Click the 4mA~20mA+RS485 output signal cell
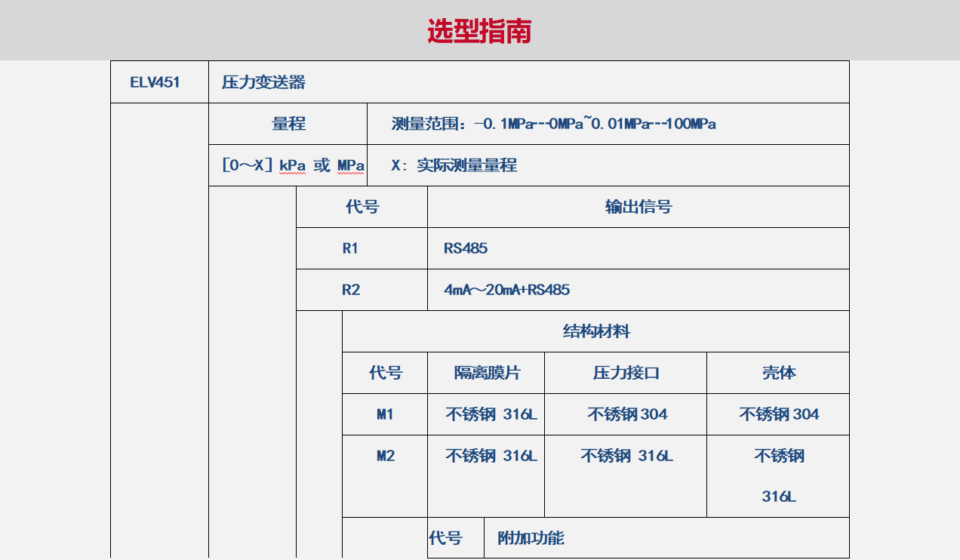The height and width of the screenshot is (560, 960). [507, 290]
